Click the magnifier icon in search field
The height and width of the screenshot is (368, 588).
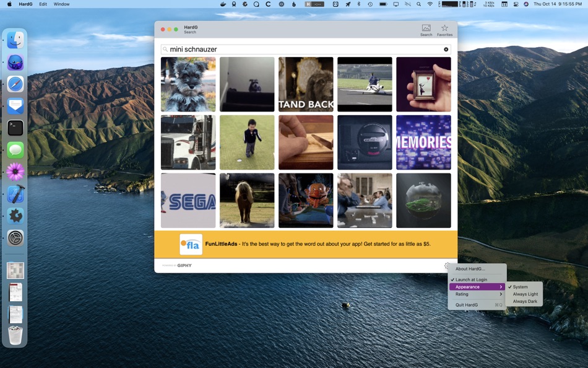point(165,49)
